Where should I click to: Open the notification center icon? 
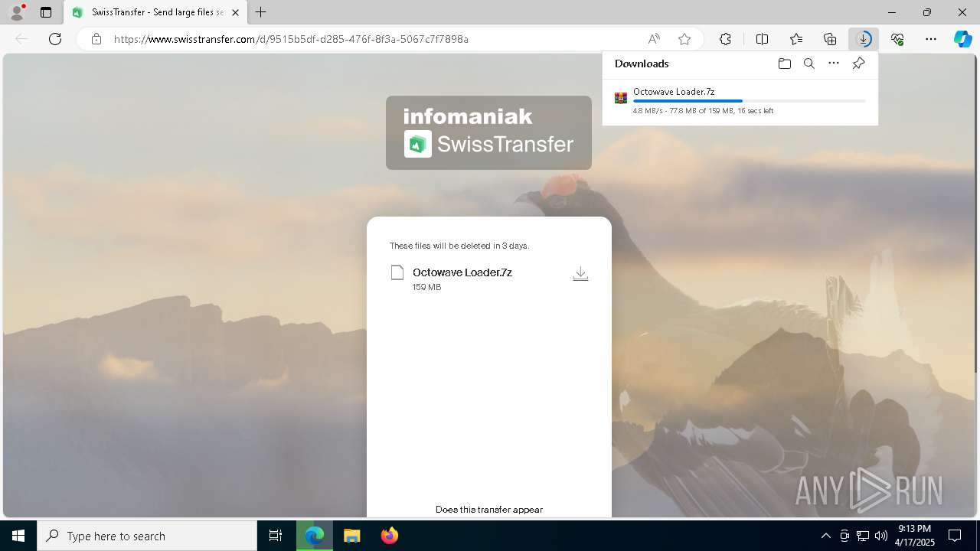(955, 536)
